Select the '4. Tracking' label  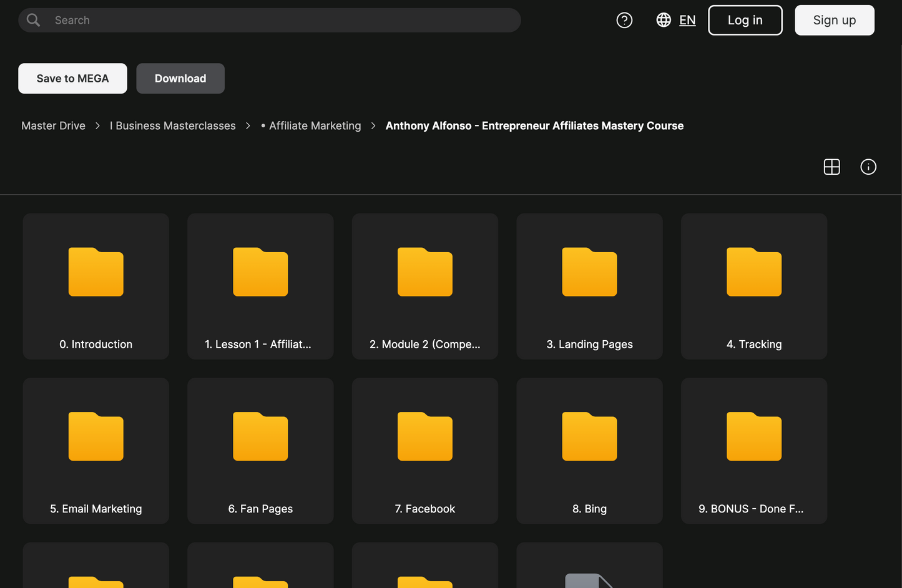pos(754,344)
